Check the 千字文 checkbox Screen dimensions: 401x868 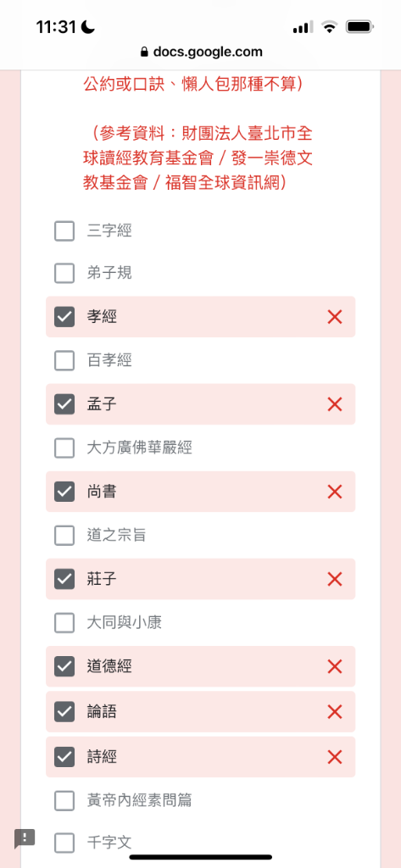(x=64, y=843)
